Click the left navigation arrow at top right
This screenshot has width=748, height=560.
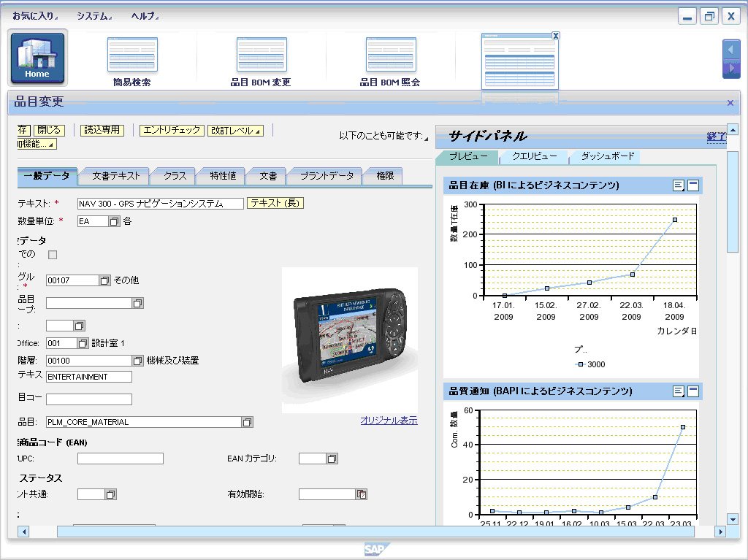pos(731,49)
